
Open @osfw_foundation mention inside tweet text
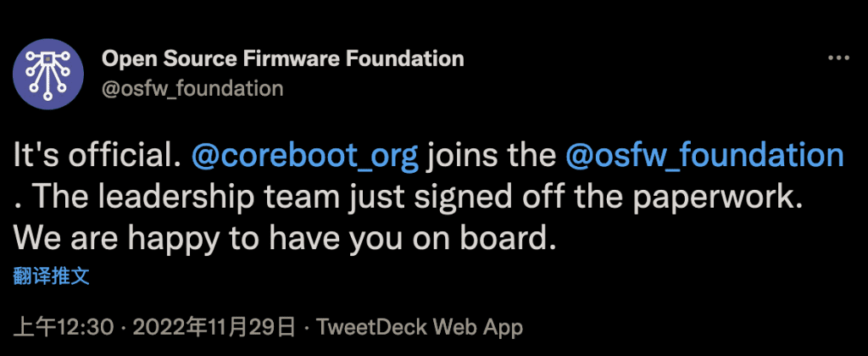(704, 157)
